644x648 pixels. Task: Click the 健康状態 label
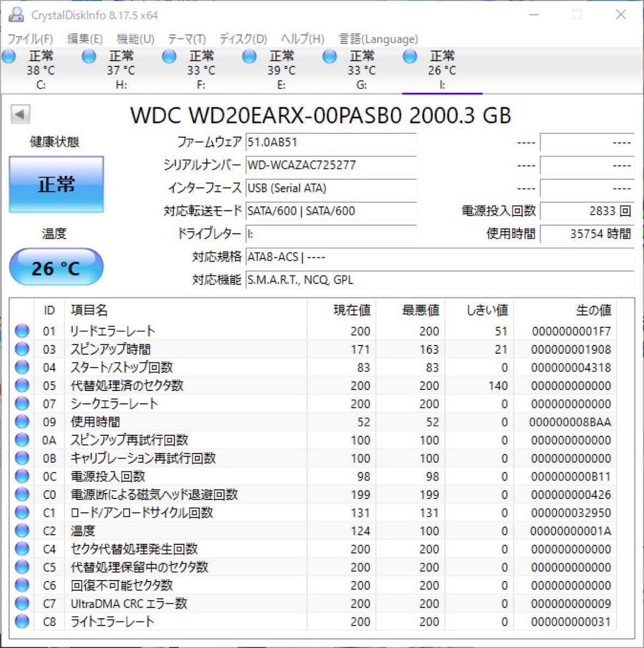55,142
